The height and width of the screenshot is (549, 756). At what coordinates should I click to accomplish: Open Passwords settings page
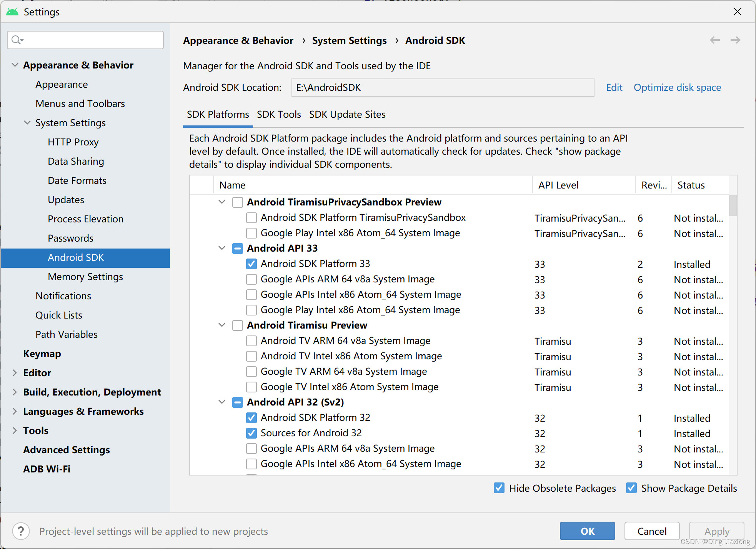tap(70, 238)
